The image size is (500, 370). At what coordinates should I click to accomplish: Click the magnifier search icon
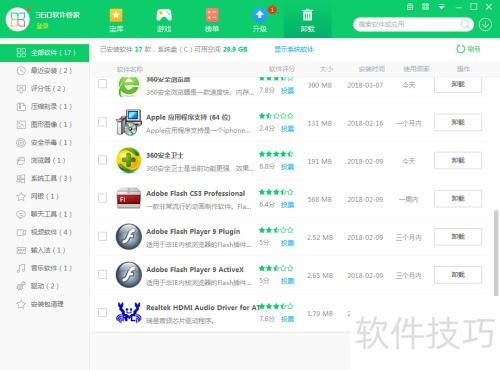465,24
